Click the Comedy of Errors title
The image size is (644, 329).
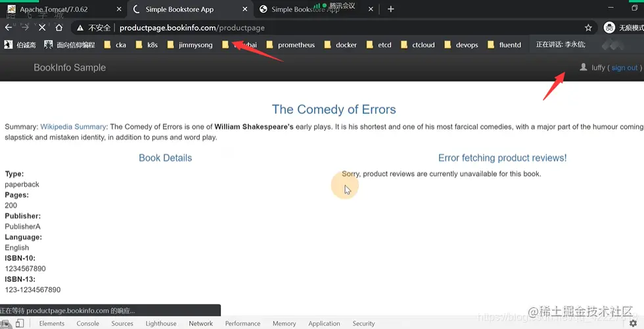point(334,109)
